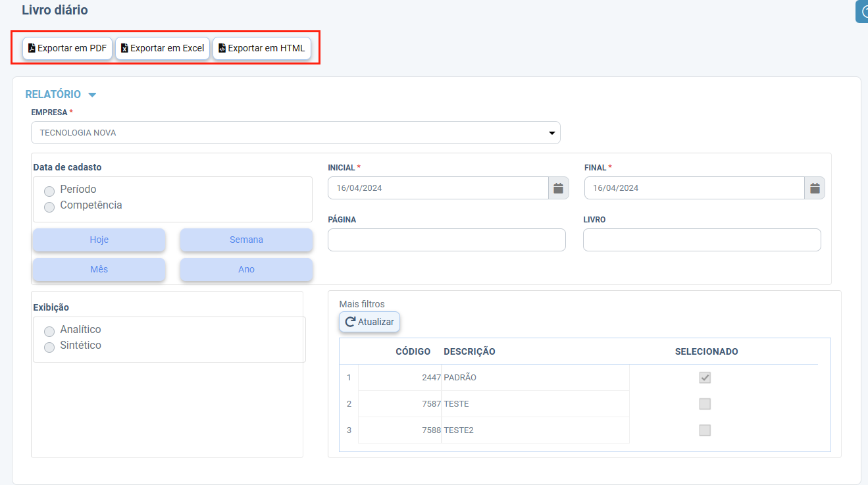Select the Período radio option
This screenshot has width=868, height=485.
point(49,191)
